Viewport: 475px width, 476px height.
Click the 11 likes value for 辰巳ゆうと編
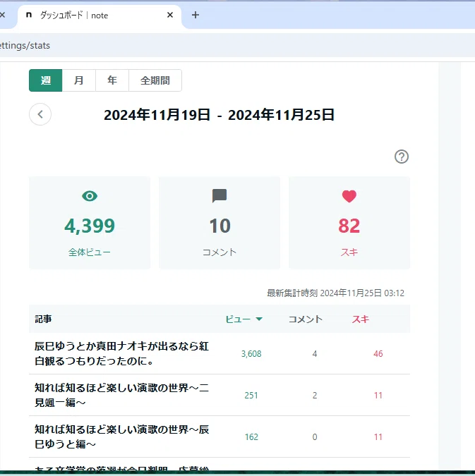tap(378, 437)
